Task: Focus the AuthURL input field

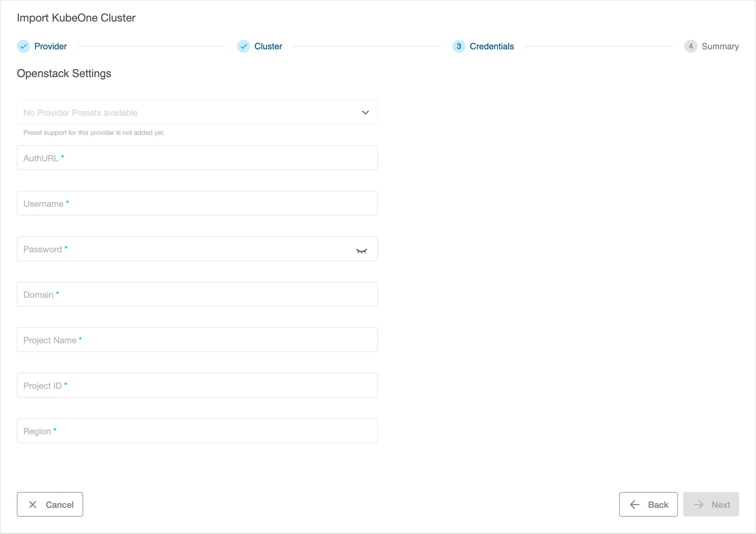Action: coord(197,158)
